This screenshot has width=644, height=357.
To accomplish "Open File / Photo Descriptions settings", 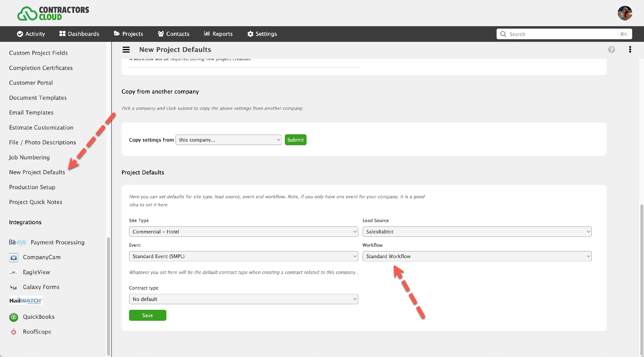I will (43, 142).
